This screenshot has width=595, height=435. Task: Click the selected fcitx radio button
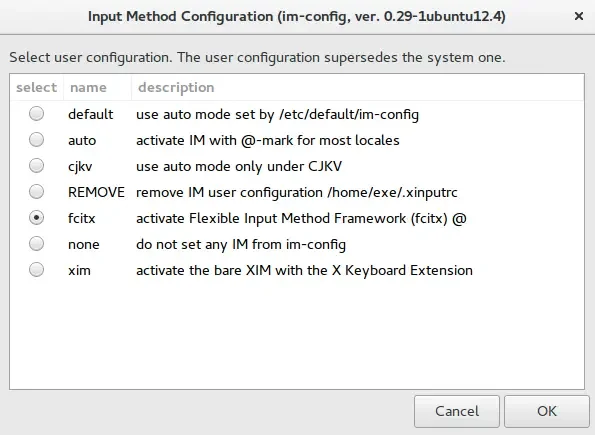tap(36, 218)
